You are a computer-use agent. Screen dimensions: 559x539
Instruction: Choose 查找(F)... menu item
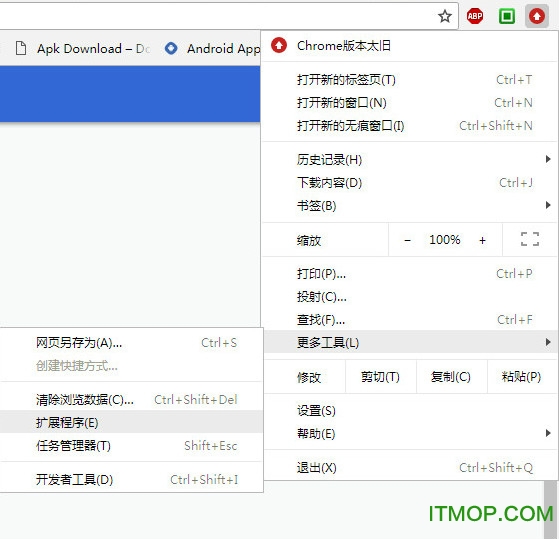(410, 320)
